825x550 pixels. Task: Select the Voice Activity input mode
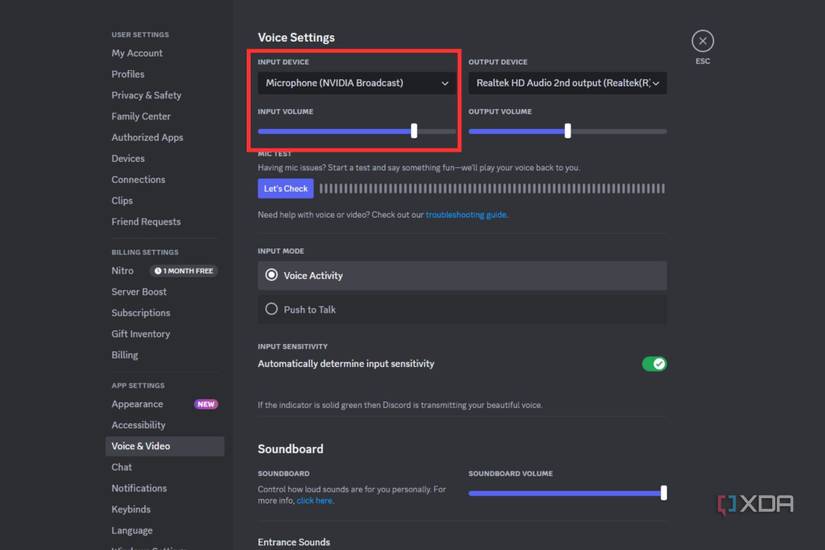tap(462, 275)
